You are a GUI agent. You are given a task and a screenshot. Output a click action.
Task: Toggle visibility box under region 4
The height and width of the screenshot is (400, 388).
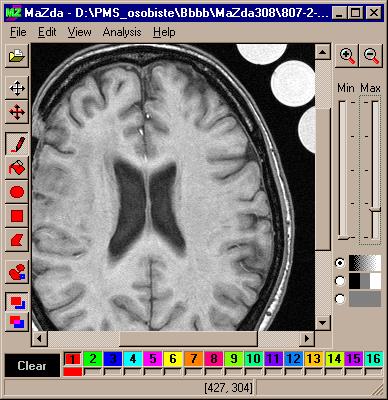tap(133, 372)
